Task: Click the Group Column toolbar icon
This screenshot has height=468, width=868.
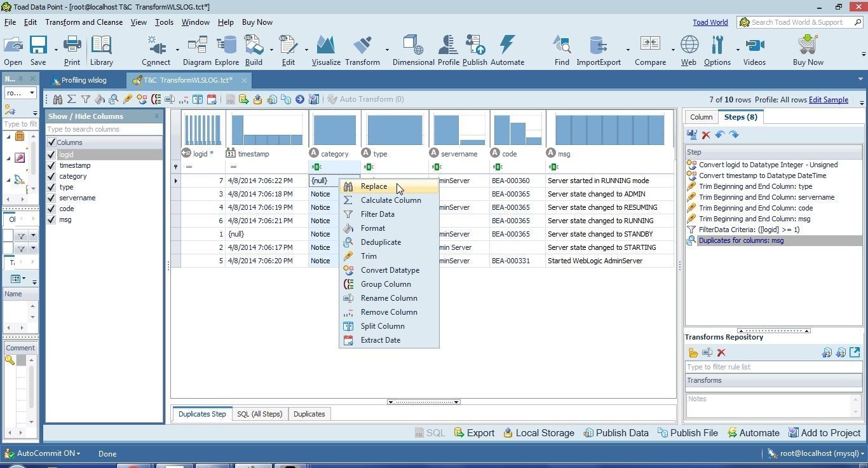Action: (x=156, y=99)
